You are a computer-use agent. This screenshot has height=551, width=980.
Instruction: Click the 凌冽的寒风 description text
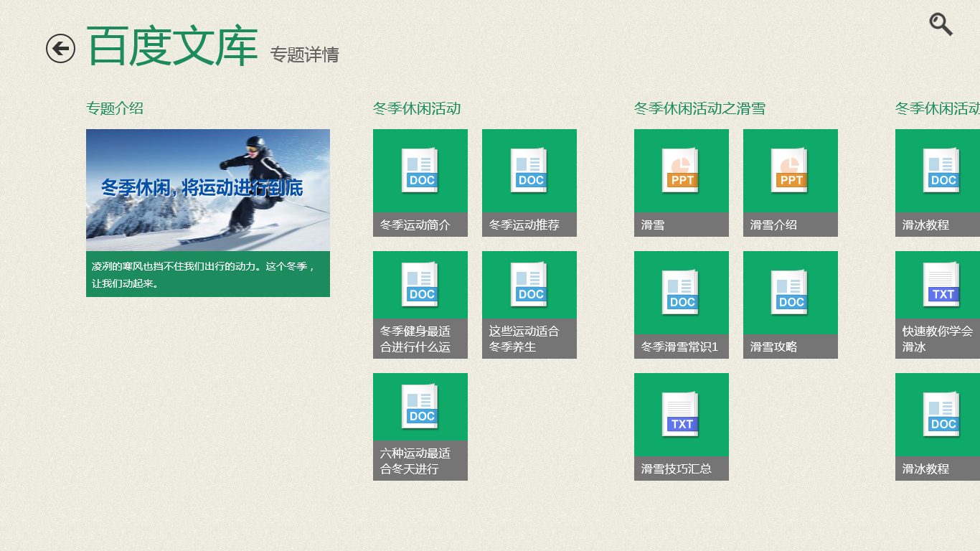coord(204,275)
